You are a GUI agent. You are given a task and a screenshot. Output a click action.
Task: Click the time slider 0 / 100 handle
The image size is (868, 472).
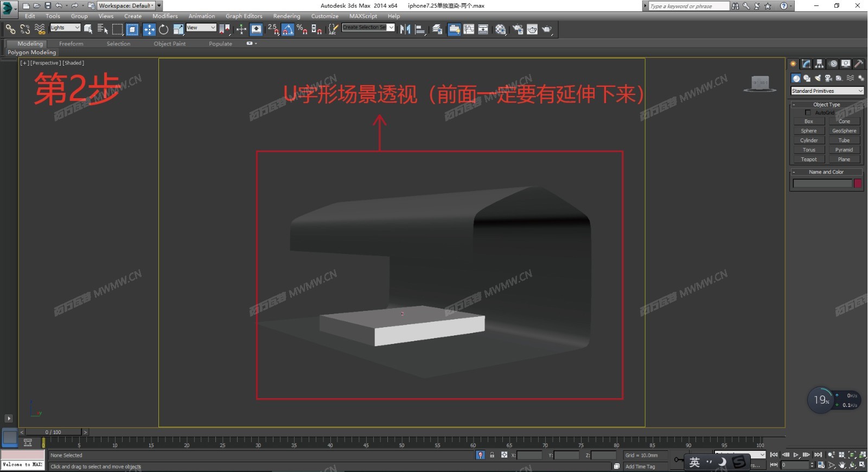coord(53,432)
